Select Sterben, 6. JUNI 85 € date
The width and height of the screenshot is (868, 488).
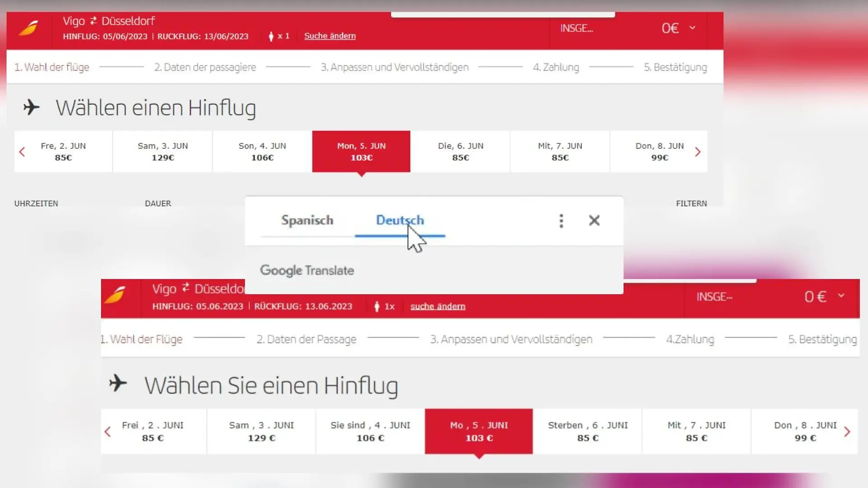pos(588,432)
